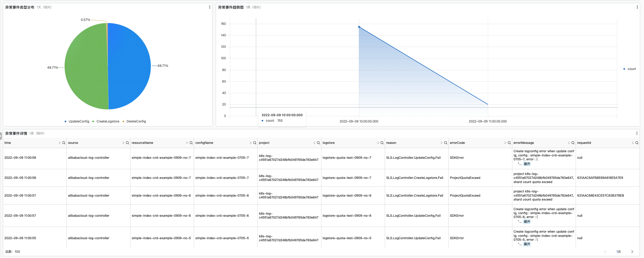Open search filter on the project column

[x=318, y=143]
